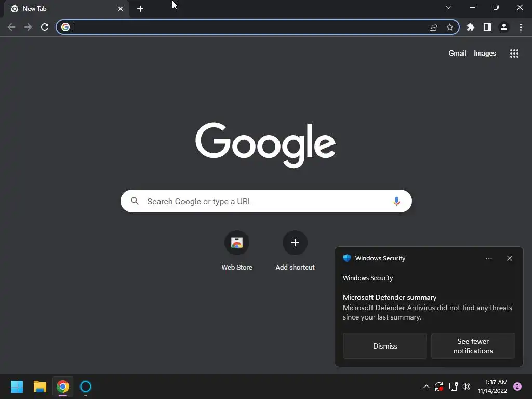Click the sync status tray icon
Viewport: 532px width, 399px height.
coord(438,387)
